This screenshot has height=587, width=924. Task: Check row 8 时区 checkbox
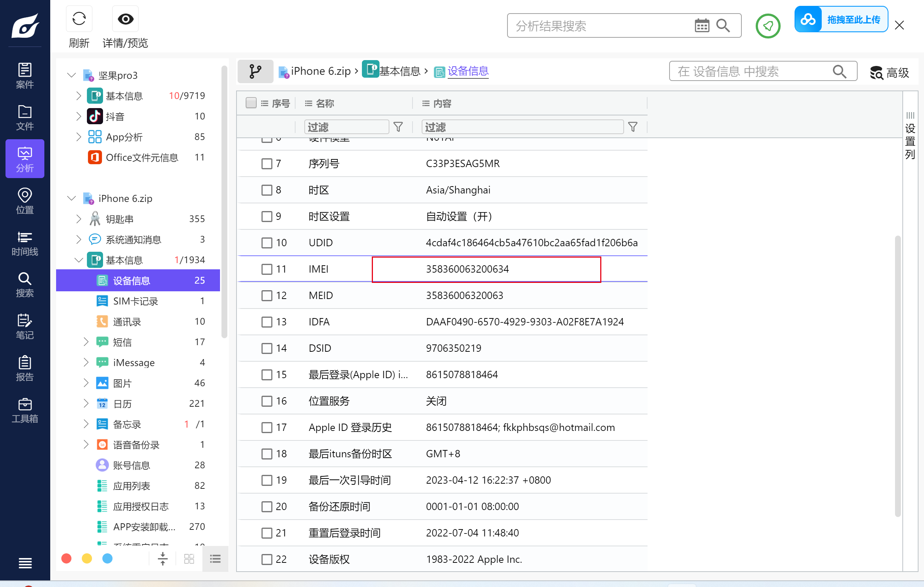[x=267, y=190]
